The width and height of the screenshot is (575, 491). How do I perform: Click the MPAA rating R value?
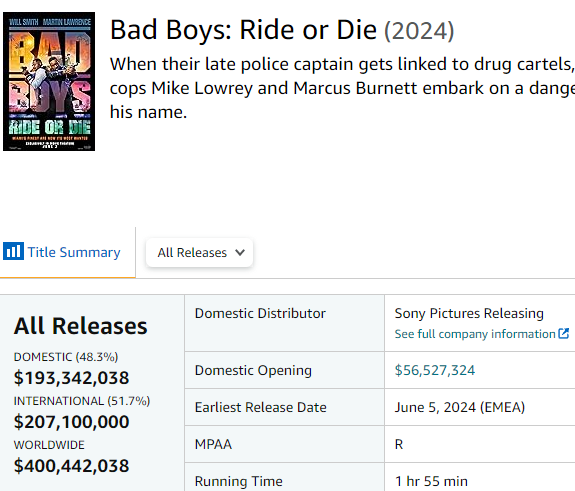coord(399,444)
